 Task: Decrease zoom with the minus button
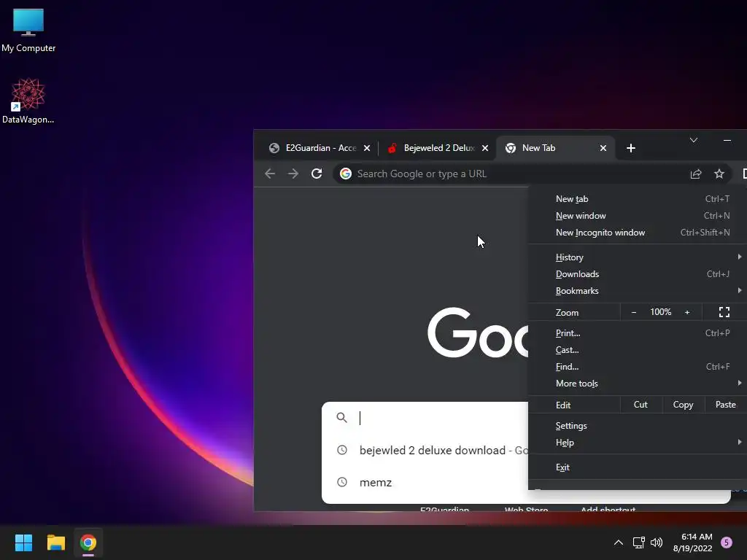[x=634, y=312]
